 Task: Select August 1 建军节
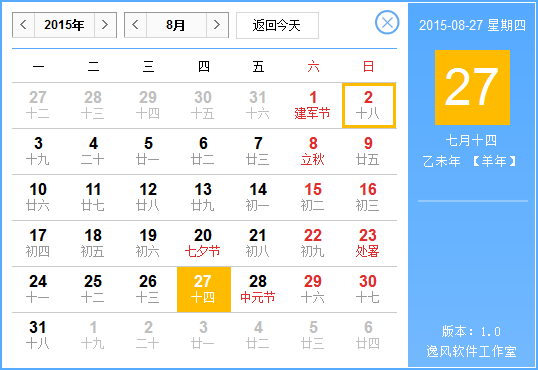pos(313,105)
